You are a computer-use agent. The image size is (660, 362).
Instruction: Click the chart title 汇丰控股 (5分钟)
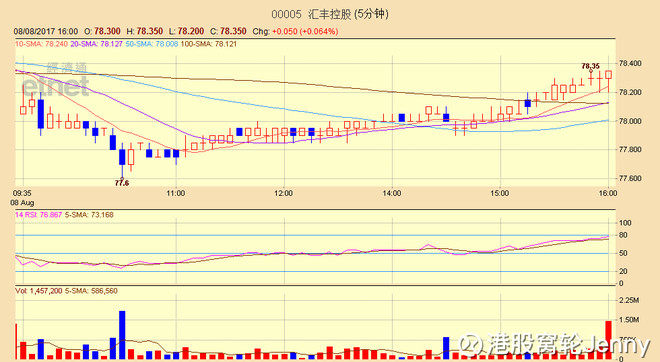point(348,14)
